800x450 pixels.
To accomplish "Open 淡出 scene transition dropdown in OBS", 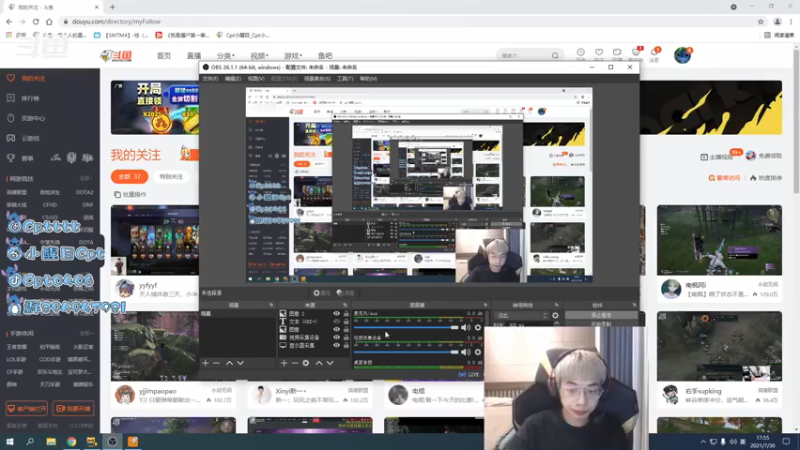I will (521, 315).
